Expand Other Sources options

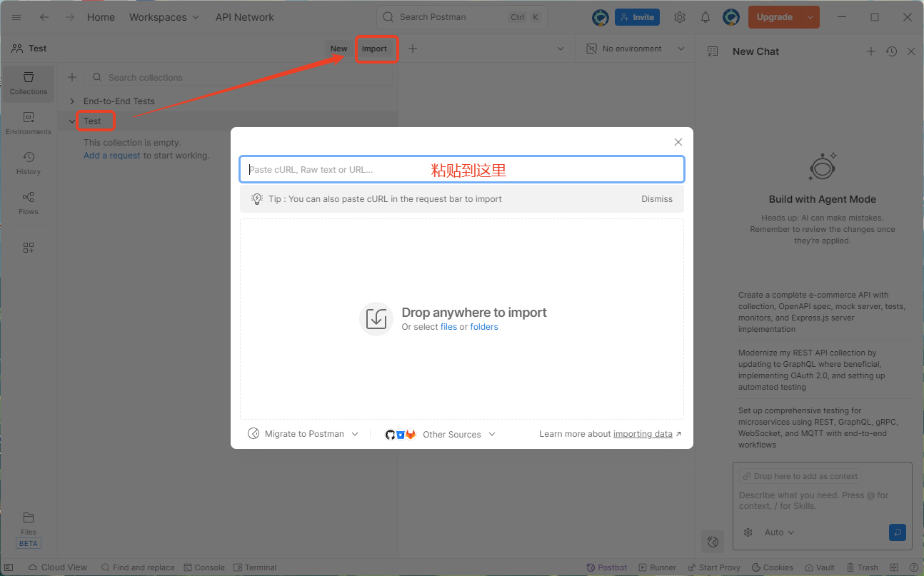(440, 434)
